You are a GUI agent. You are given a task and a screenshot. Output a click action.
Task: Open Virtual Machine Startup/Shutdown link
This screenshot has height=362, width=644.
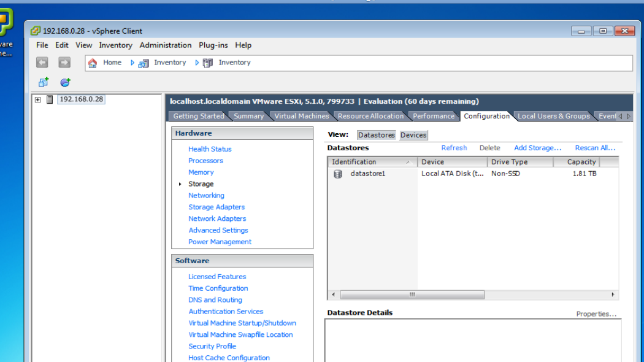[242, 323]
